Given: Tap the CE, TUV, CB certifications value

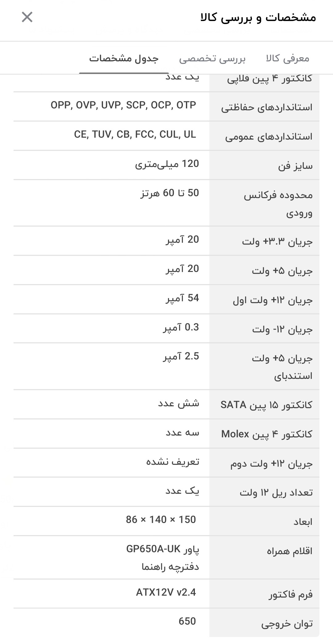Looking at the screenshot, I should [135, 134].
